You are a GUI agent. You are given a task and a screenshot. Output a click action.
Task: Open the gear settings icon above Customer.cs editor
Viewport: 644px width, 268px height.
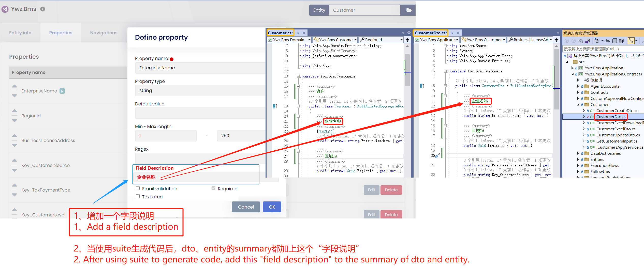(x=409, y=33)
